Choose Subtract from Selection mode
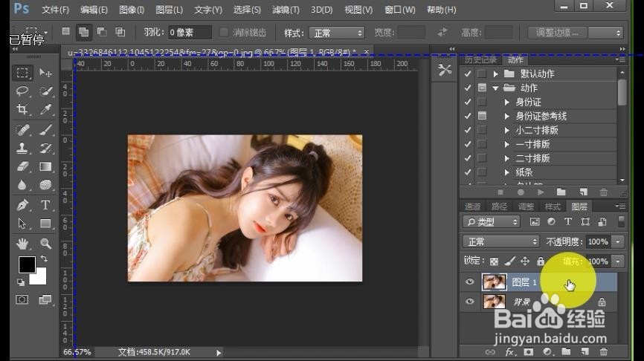644x361 pixels. 102,32
